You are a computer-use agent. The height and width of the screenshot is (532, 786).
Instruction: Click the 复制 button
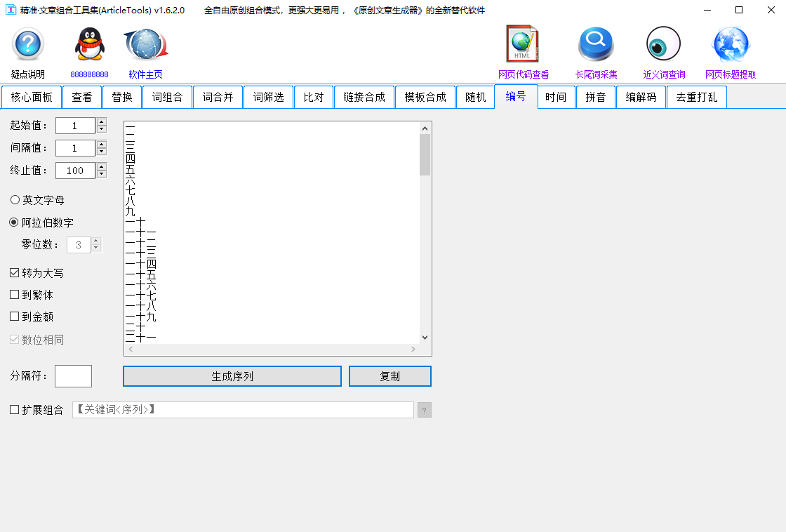click(389, 376)
